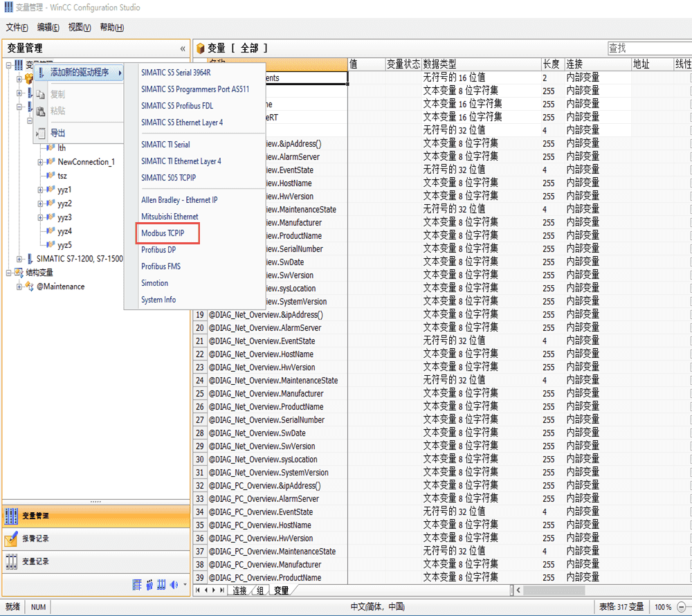Open navigation footer options dropdown arrow
This screenshot has width=692, height=616.
[185, 586]
